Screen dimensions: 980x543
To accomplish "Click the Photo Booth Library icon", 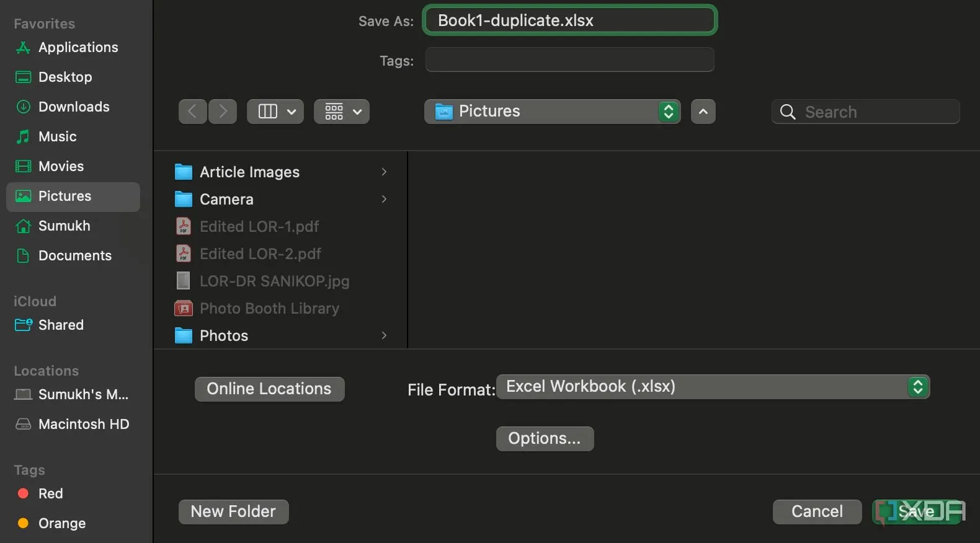I will click(x=184, y=308).
